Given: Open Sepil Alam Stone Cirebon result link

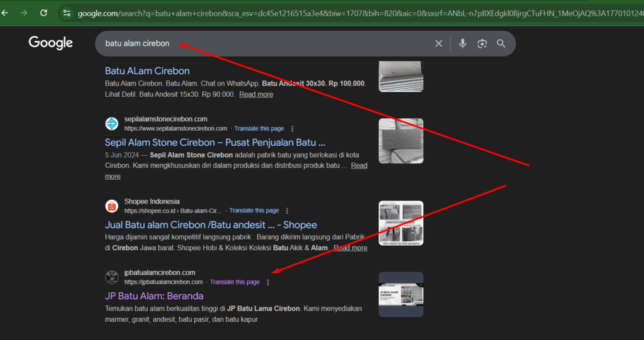Looking at the screenshot, I should coord(214,143).
